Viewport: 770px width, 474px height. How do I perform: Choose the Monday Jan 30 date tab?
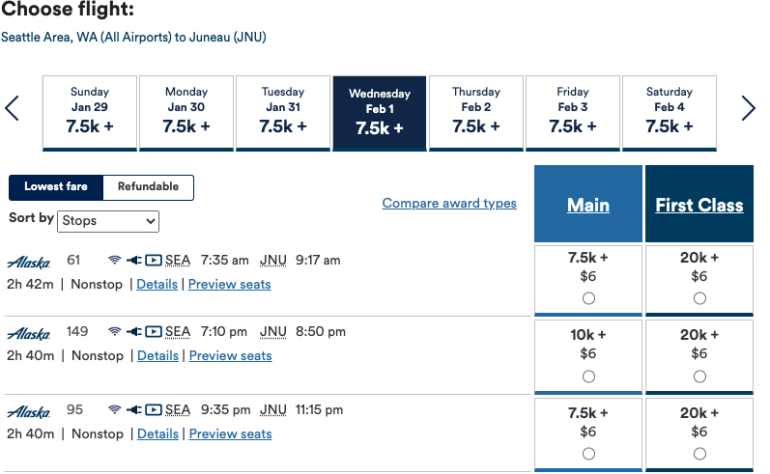pyautogui.click(x=187, y=113)
